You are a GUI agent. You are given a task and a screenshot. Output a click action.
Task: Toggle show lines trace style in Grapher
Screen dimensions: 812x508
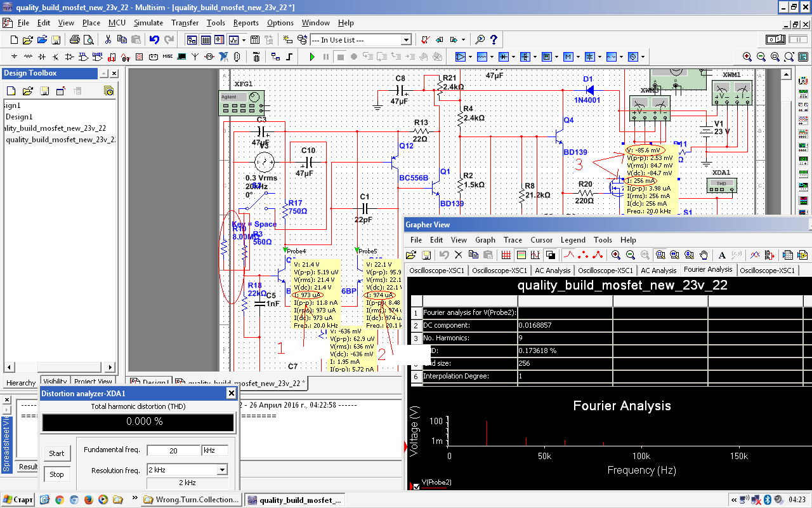[569, 255]
